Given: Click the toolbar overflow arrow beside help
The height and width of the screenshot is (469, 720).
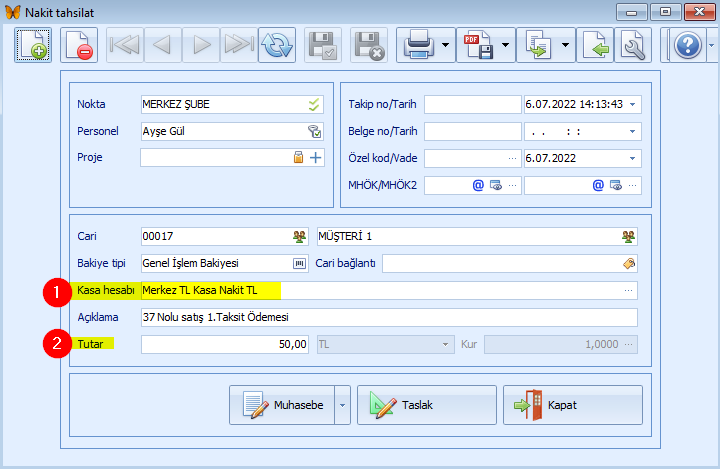Looking at the screenshot, I should 711,45.
